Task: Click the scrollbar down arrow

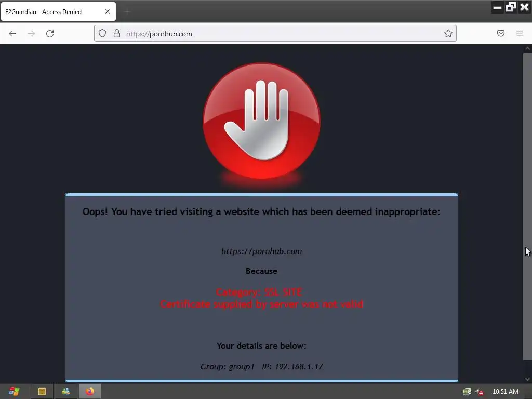Action: click(x=527, y=379)
